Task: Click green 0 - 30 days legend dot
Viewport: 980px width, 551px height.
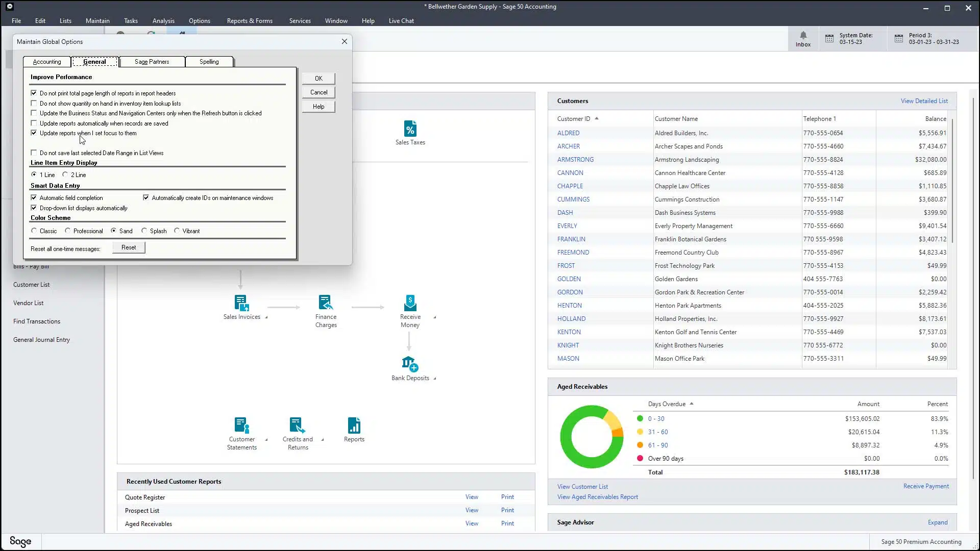Action: coord(640,418)
